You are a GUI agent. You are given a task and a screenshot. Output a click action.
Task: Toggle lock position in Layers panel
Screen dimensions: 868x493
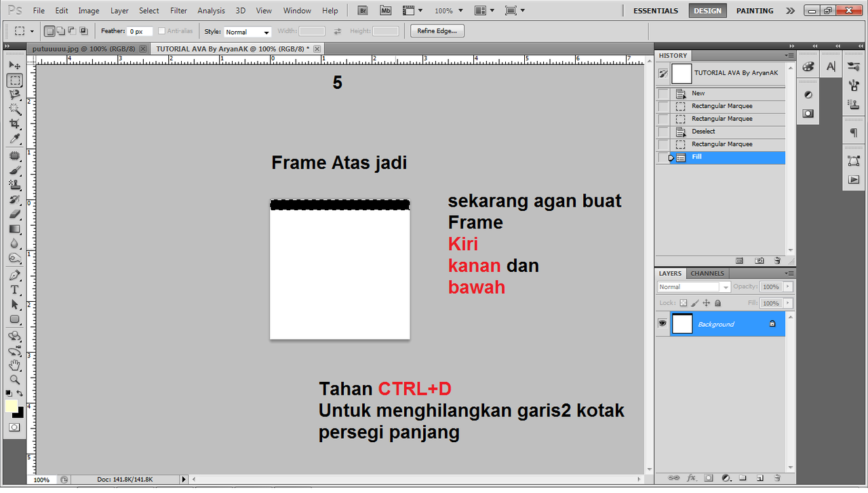click(706, 303)
